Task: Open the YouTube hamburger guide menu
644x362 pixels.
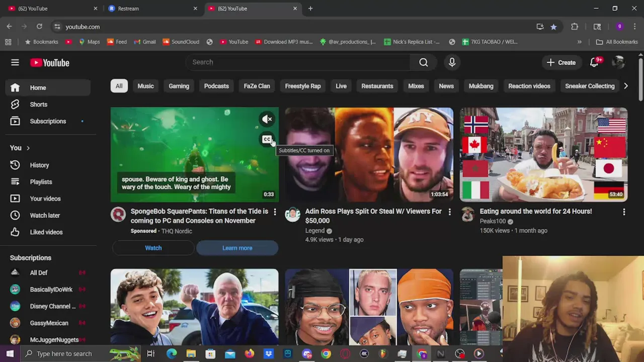Action: point(15,62)
